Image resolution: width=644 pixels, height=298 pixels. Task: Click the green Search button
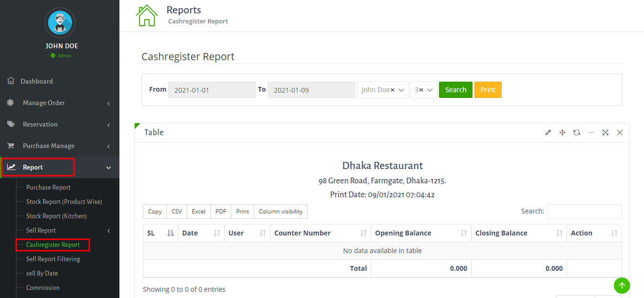(455, 90)
